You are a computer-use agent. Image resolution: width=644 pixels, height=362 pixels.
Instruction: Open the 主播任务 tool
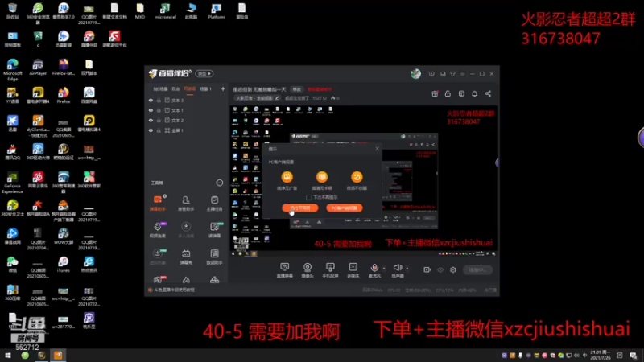214,203
